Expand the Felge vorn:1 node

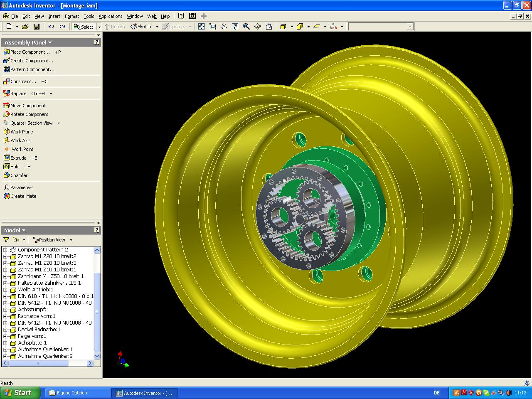(5, 336)
